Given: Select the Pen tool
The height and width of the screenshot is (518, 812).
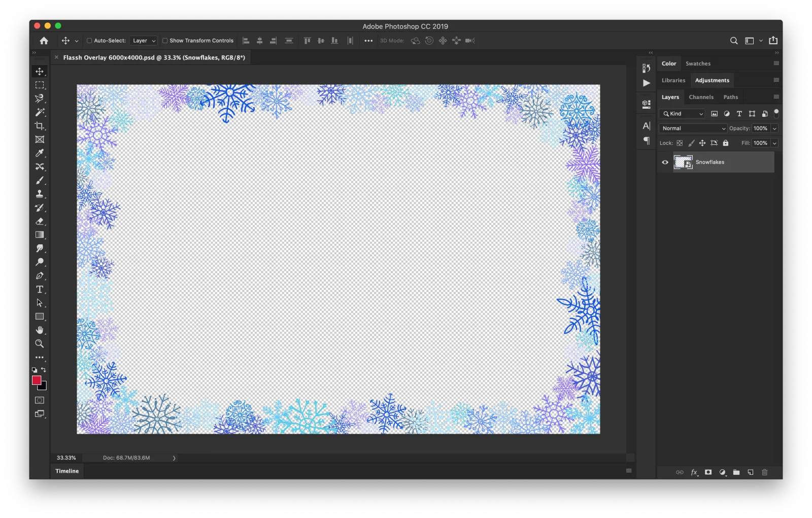Looking at the screenshot, I should [40, 276].
